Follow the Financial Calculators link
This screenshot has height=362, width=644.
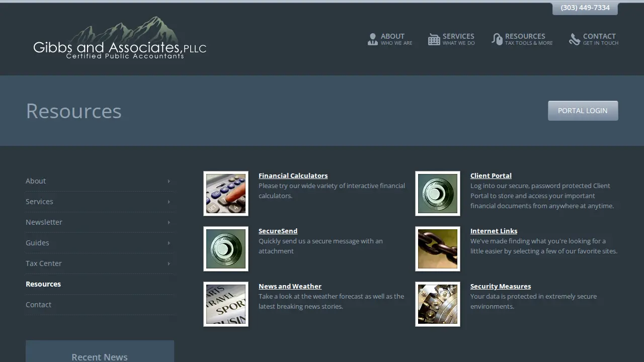293,175
